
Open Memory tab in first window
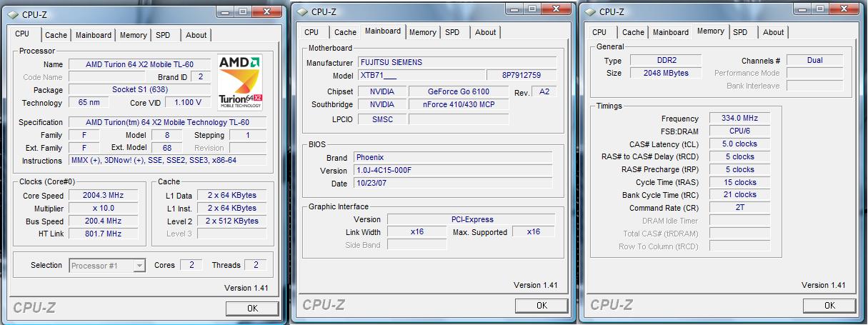pyautogui.click(x=134, y=35)
